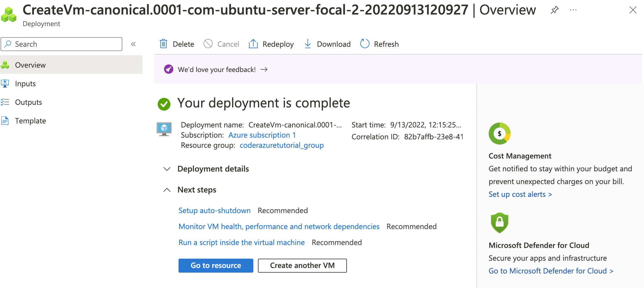Open the coderazuretutorial_group resource group link
This screenshot has height=288, width=644.
pyautogui.click(x=281, y=145)
